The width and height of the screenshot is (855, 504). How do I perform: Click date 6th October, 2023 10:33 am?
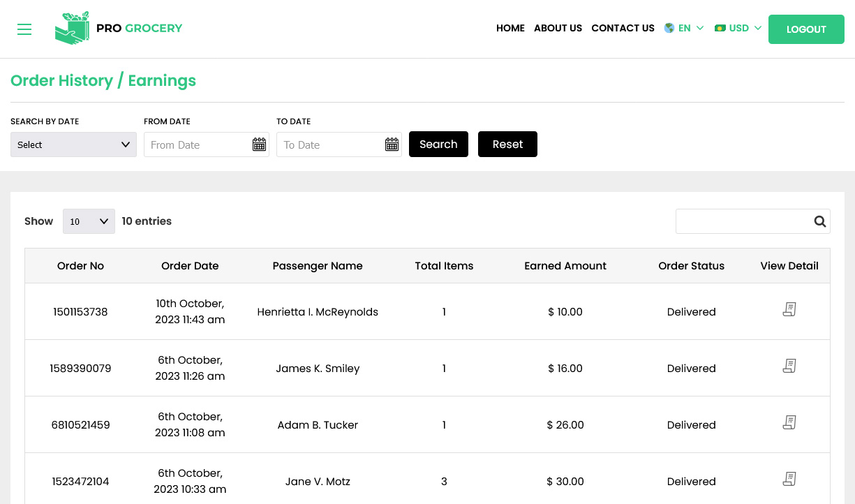click(x=190, y=482)
